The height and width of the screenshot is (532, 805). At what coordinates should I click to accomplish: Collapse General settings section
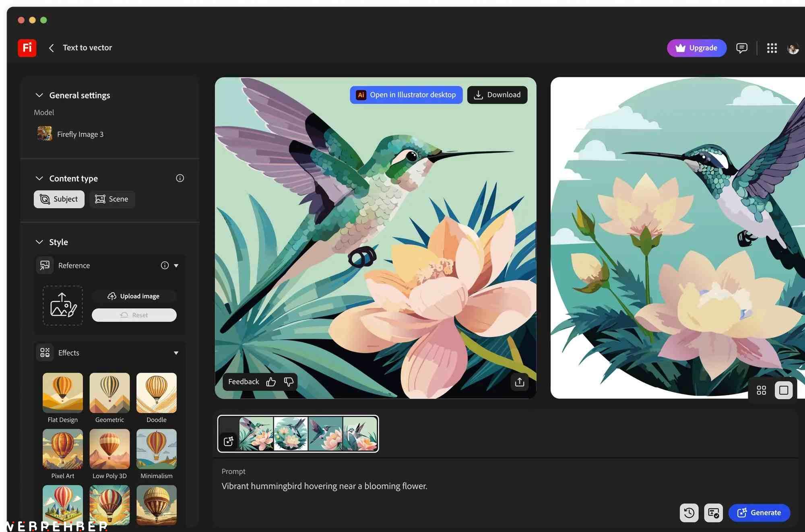click(39, 95)
